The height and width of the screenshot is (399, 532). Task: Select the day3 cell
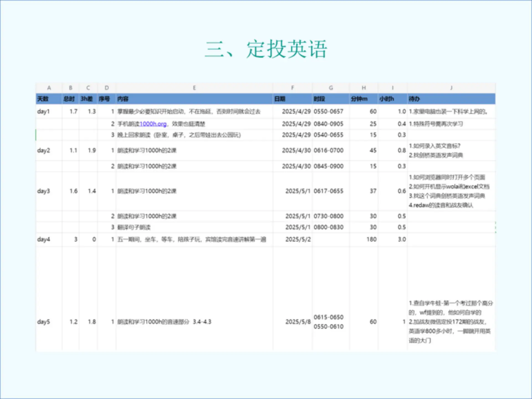44,191
